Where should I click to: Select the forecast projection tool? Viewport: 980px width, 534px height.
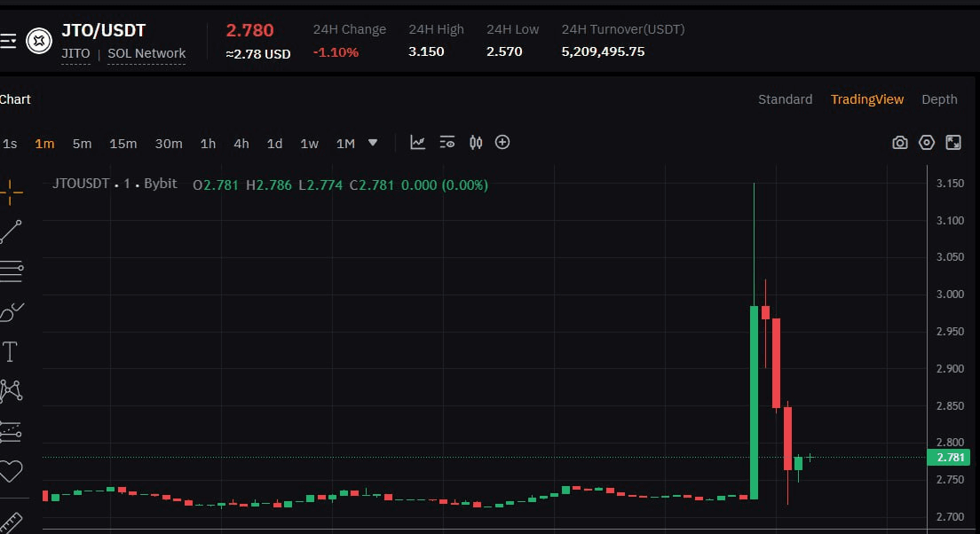coord(12,431)
